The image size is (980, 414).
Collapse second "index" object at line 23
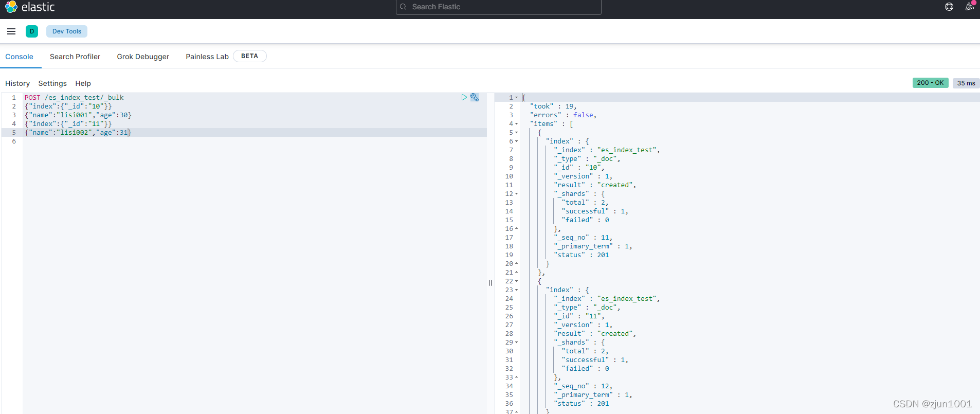[517, 290]
